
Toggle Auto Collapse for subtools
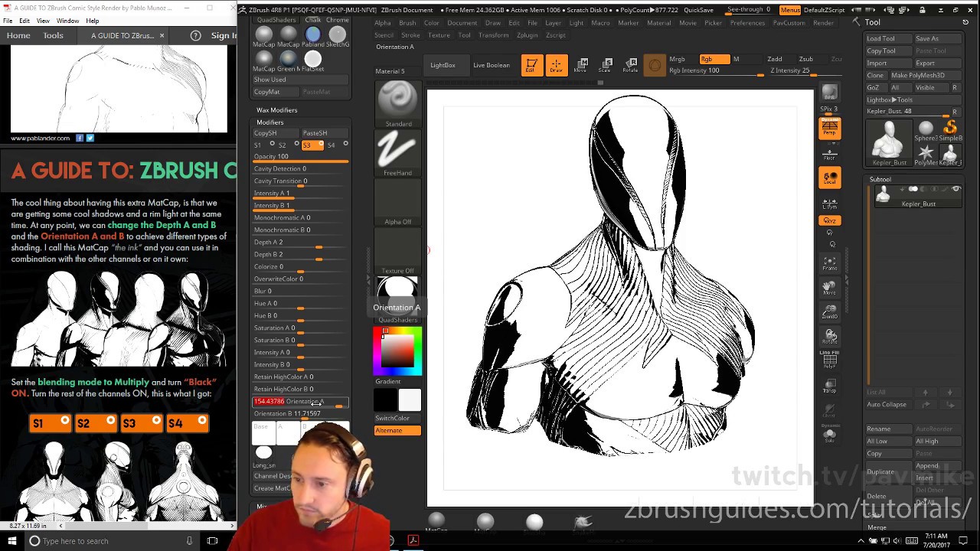click(x=887, y=405)
